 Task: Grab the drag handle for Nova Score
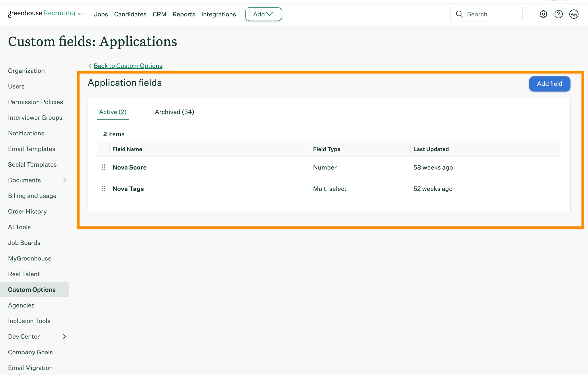point(103,167)
